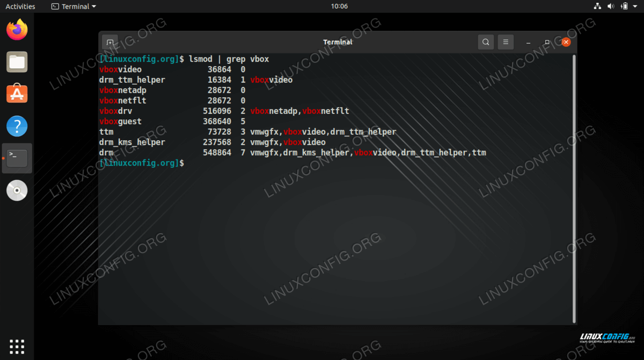This screenshot has height=360, width=644.
Task: Open a new terminal tab
Action: click(x=110, y=42)
